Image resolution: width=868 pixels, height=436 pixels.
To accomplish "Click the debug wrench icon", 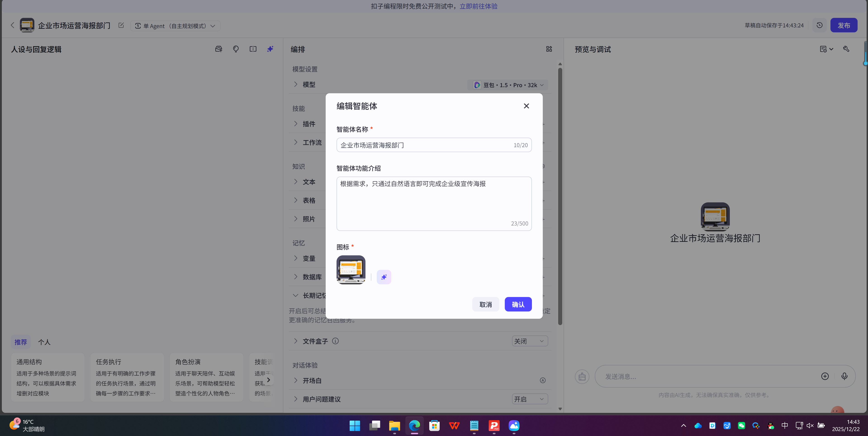I will [x=846, y=49].
